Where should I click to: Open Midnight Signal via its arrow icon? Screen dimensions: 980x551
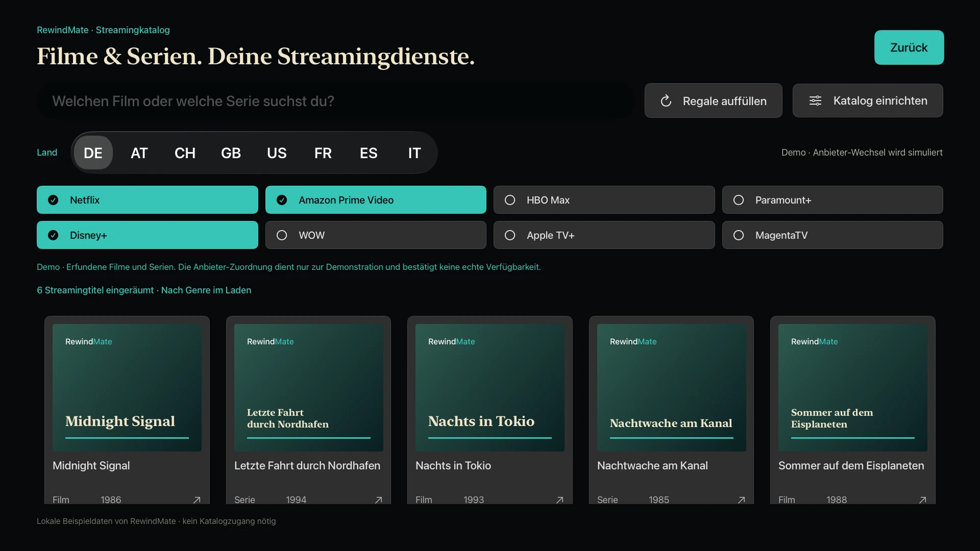(197, 500)
